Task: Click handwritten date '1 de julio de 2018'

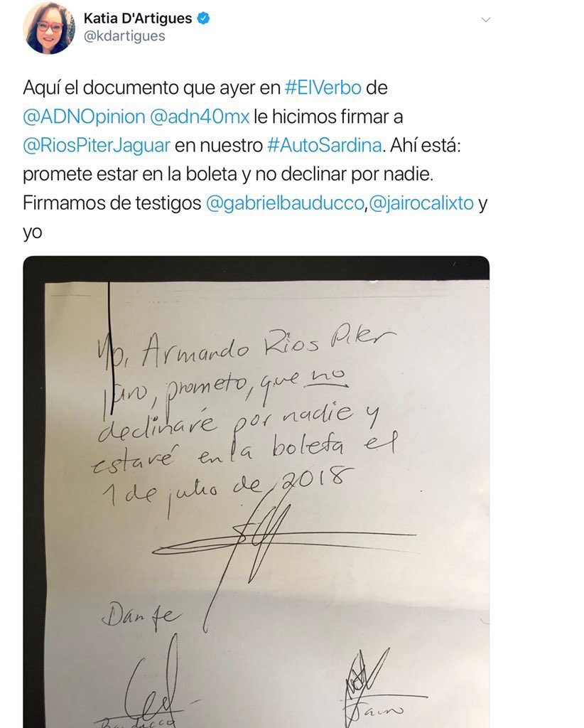Action: (x=226, y=488)
